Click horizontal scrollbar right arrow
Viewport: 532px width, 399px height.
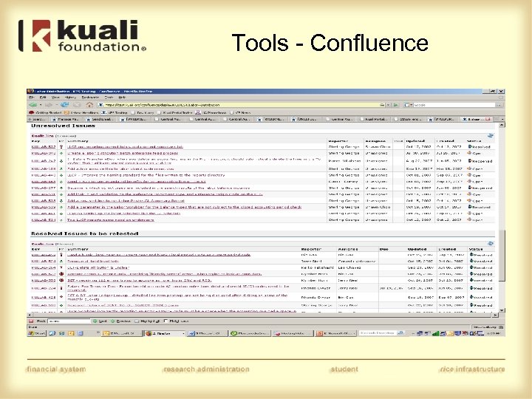point(496,316)
